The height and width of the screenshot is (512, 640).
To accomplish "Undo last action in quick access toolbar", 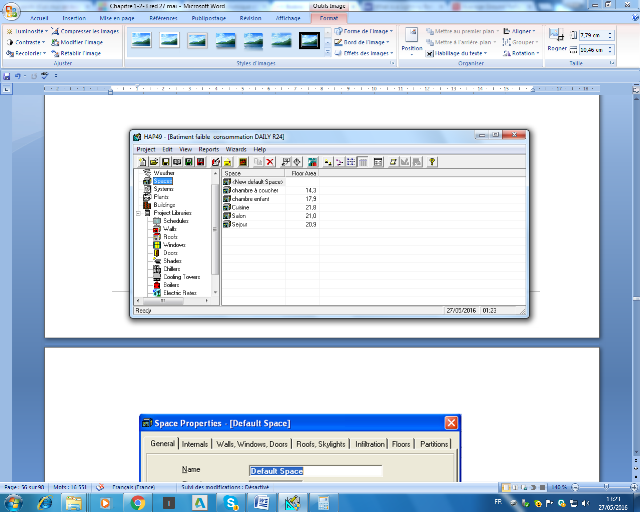I will (x=18, y=76).
